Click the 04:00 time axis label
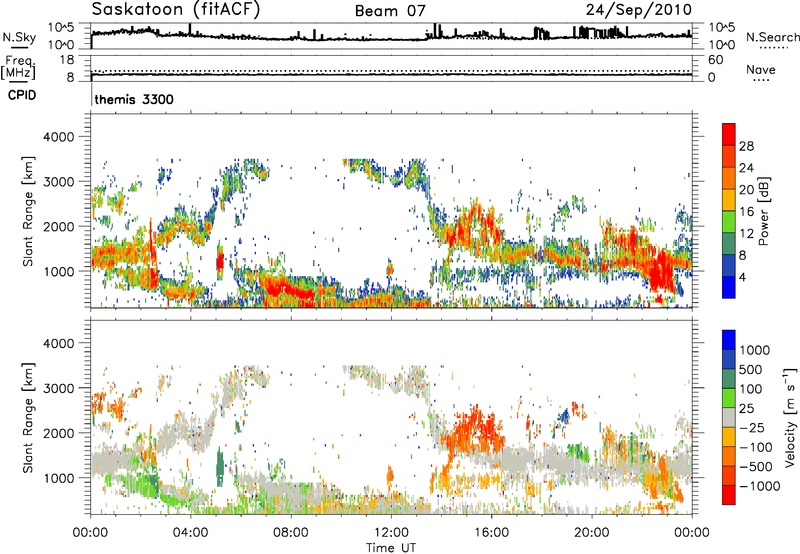This screenshot has width=800, height=554. point(190,533)
